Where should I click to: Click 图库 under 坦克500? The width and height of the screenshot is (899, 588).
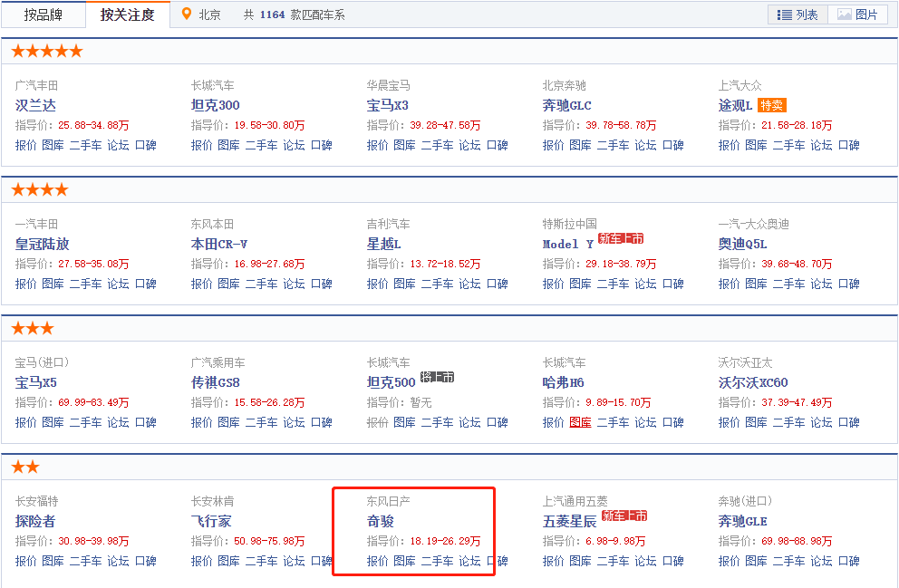tap(405, 423)
